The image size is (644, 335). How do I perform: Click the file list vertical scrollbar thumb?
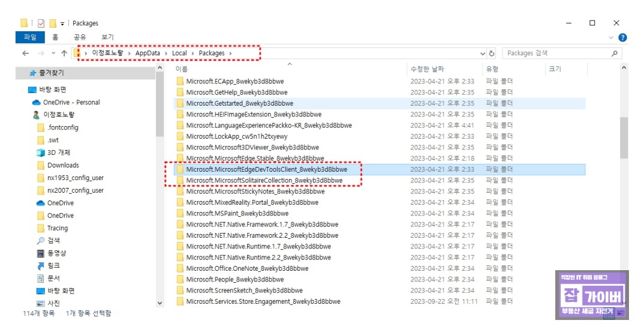(624, 137)
